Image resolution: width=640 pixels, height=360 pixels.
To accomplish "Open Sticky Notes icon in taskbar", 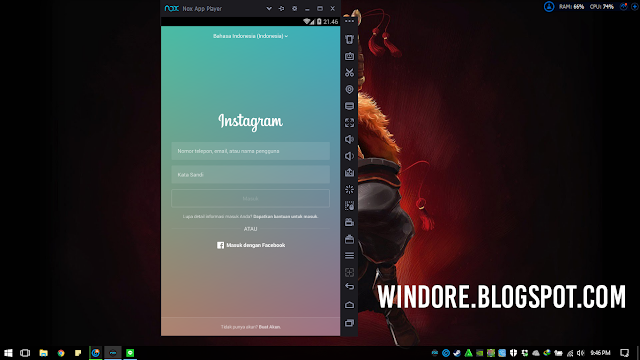I will coord(78,353).
